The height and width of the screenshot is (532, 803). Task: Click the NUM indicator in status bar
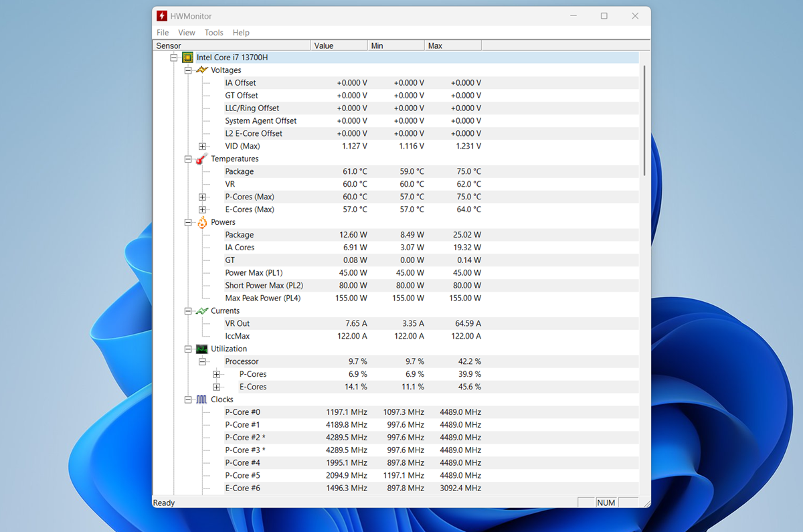pos(606,503)
